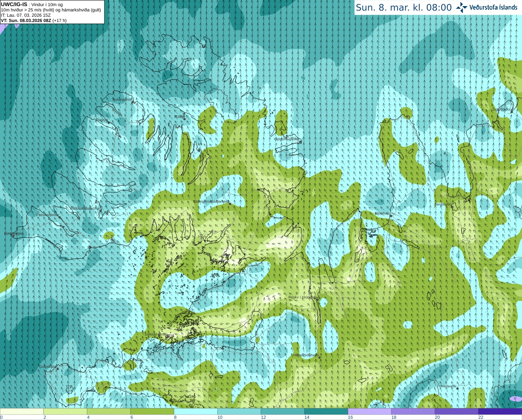Click the Blönduós station marker
522x420 pixels.
pyautogui.click(x=391, y=216)
